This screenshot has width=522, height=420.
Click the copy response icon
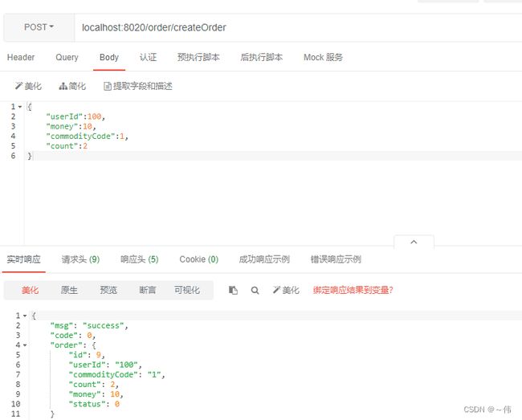(x=233, y=290)
